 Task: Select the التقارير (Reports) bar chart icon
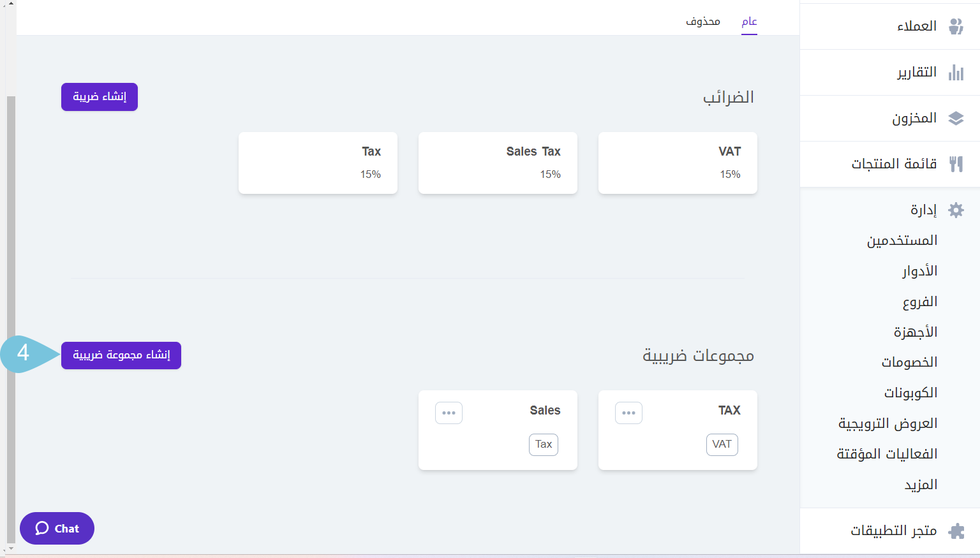tap(955, 72)
